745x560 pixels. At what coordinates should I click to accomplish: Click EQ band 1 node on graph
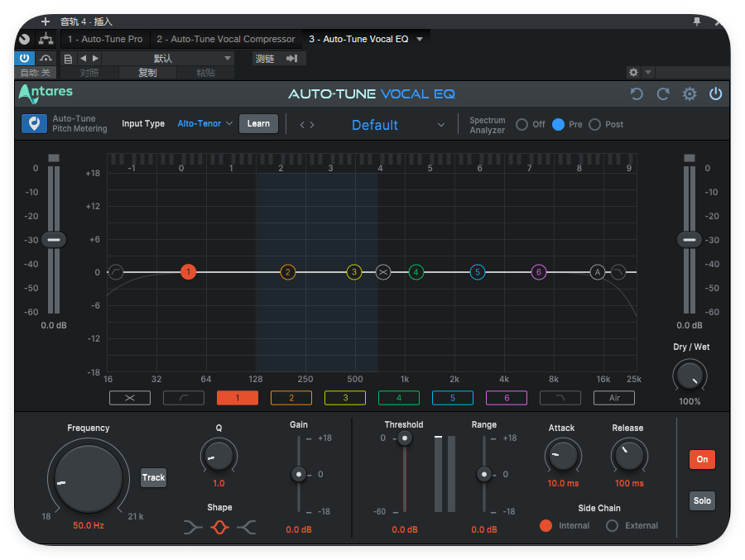188,272
